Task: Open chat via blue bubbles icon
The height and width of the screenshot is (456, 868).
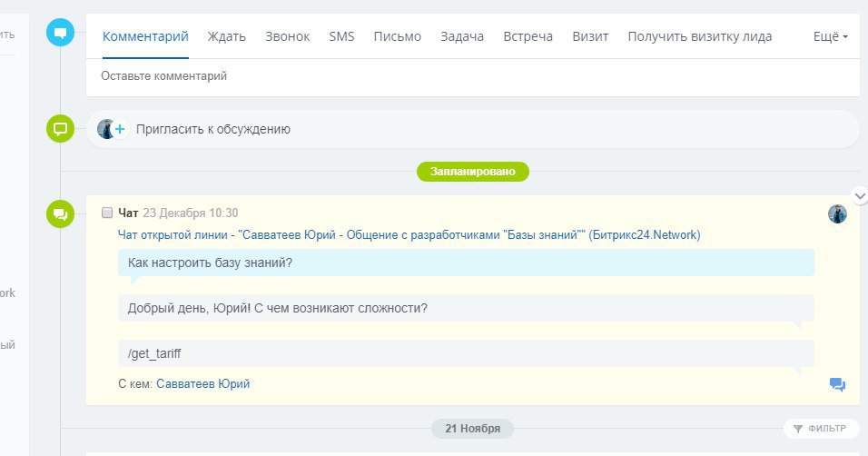Action: [837, 384]
